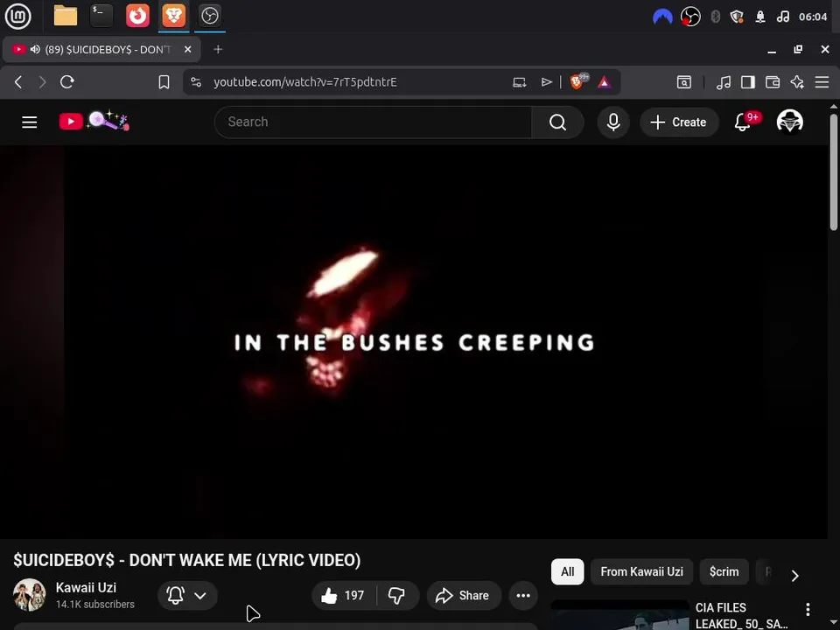
Task: Open the Brave Wallet icon
Action: (773, 82)
